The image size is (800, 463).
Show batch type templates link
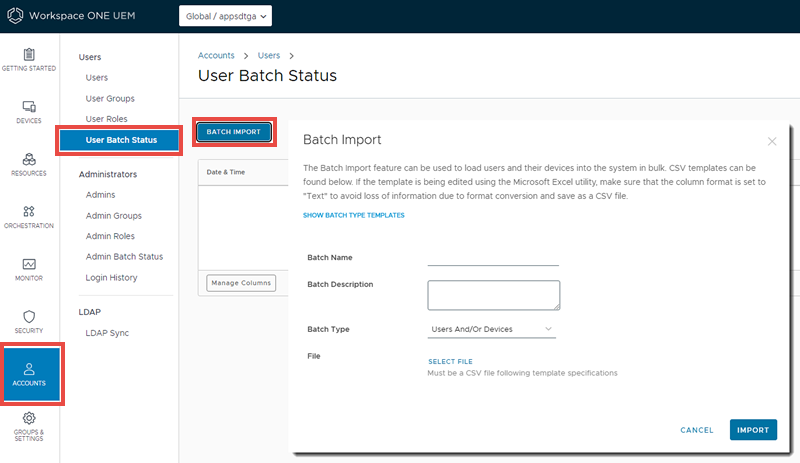click(x=354, y=215)
